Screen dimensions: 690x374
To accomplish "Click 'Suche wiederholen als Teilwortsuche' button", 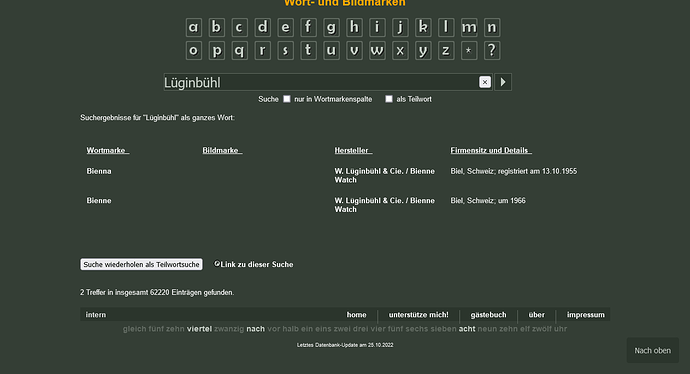I will click(x=141, y=264).
